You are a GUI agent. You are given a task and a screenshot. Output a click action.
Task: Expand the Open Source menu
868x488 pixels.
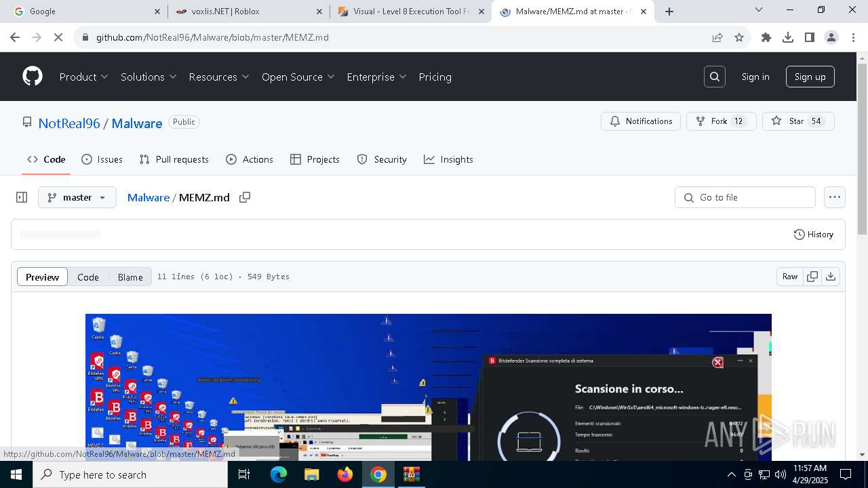298,77
